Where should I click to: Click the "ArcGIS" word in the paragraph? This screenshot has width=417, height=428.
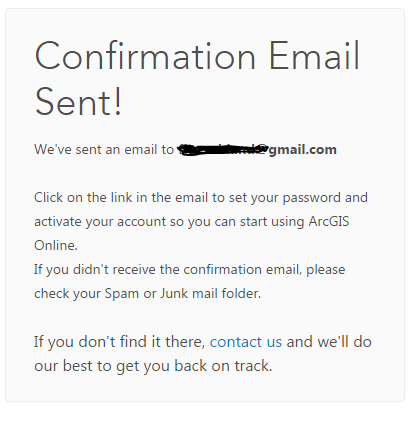pyautogui.click(x=329, y=221)
